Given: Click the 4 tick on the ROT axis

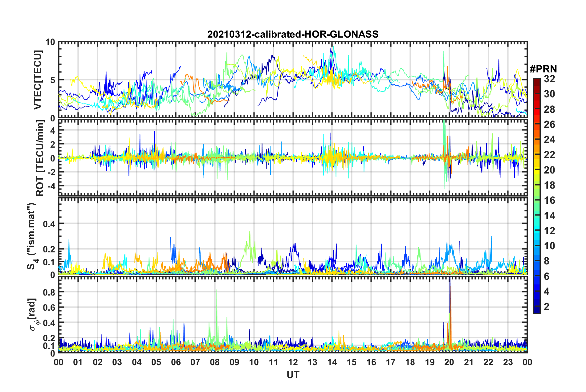Looking at the screenshot, I should (53, 130).
